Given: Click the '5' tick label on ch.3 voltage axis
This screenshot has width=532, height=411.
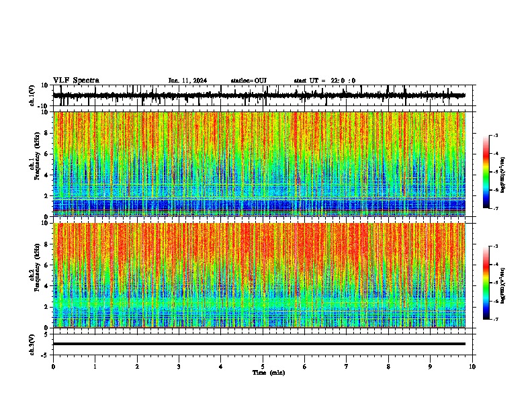Looking at the screenshot, I should 46,334.
